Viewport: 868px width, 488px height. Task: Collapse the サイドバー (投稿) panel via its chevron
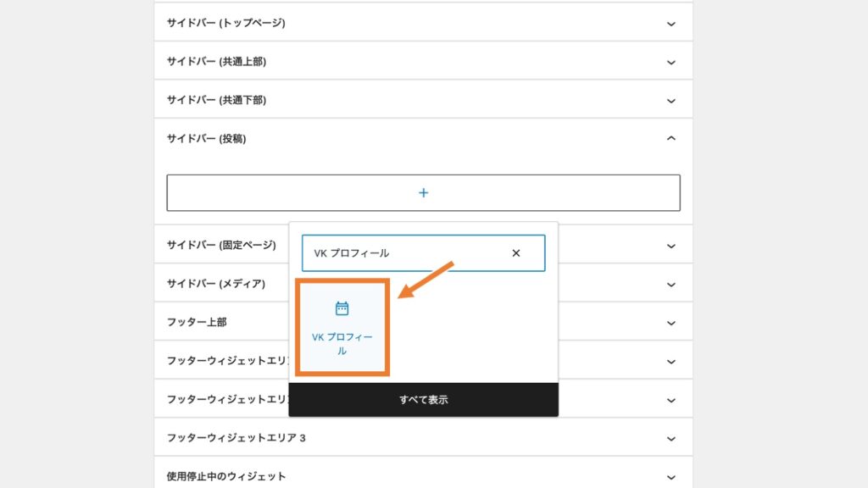(x=670, y=137)
